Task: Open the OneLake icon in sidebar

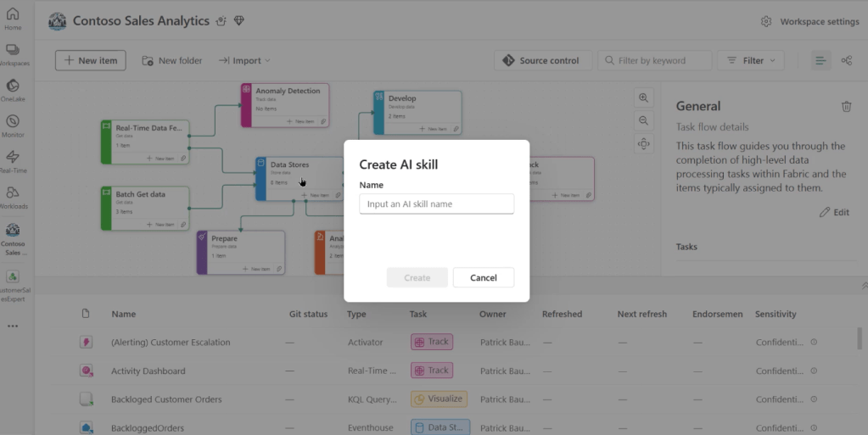Action: point(13,86)
